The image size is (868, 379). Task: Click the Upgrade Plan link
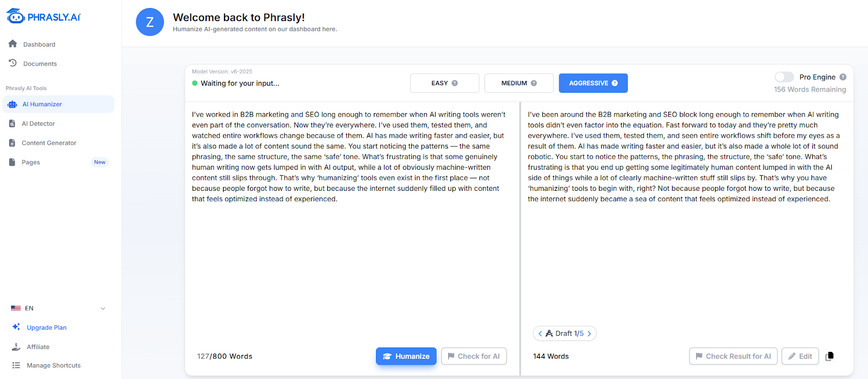pyautogui.click(x=47, y=327)
